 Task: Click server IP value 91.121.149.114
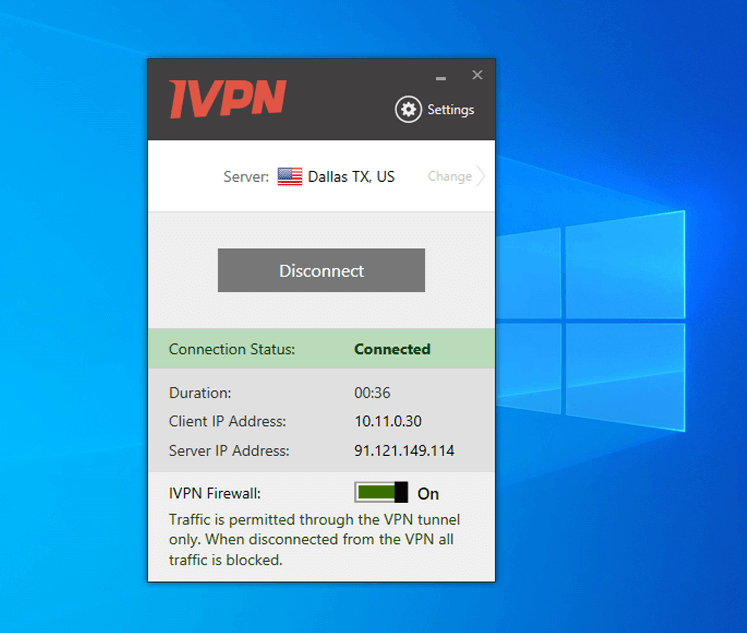point(404,451)
